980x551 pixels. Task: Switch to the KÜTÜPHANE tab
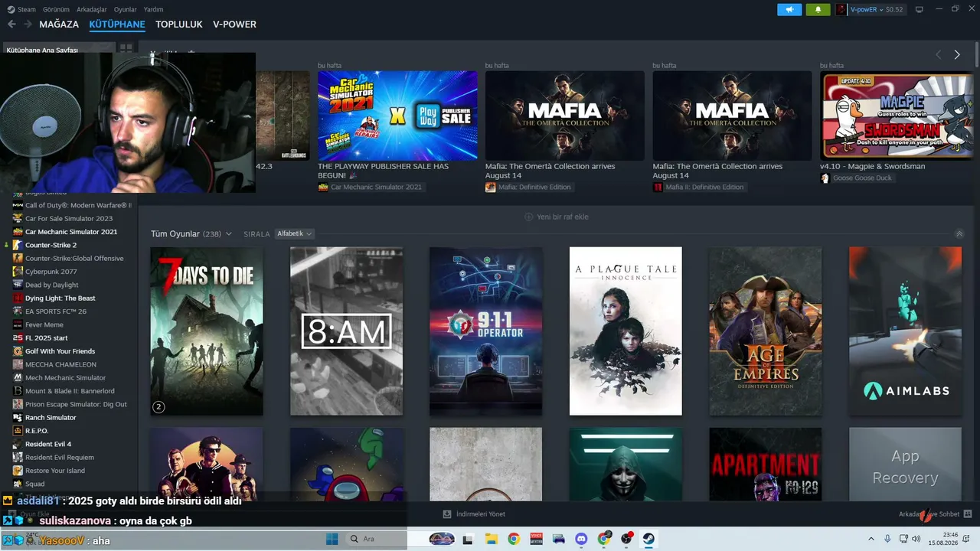pos(117,24)
